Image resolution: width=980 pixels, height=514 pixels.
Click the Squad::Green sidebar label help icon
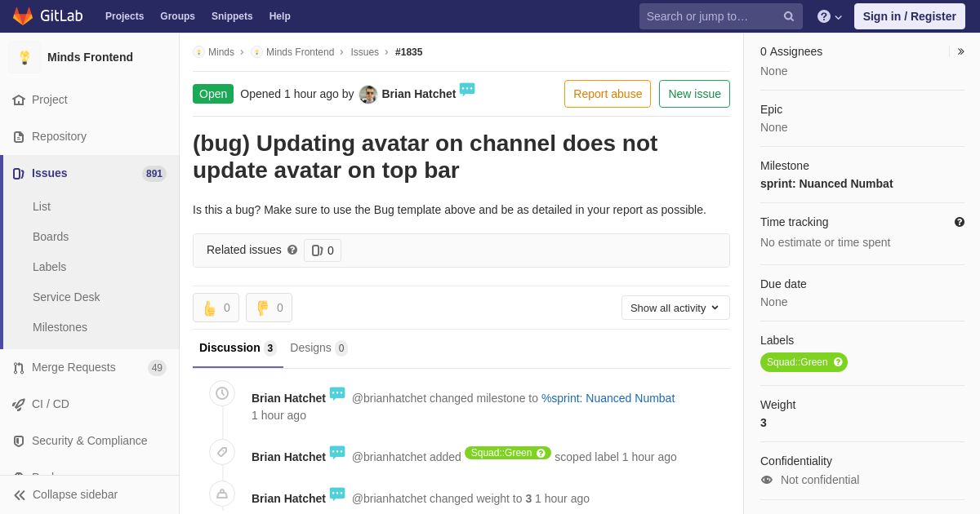click(839, 362)
